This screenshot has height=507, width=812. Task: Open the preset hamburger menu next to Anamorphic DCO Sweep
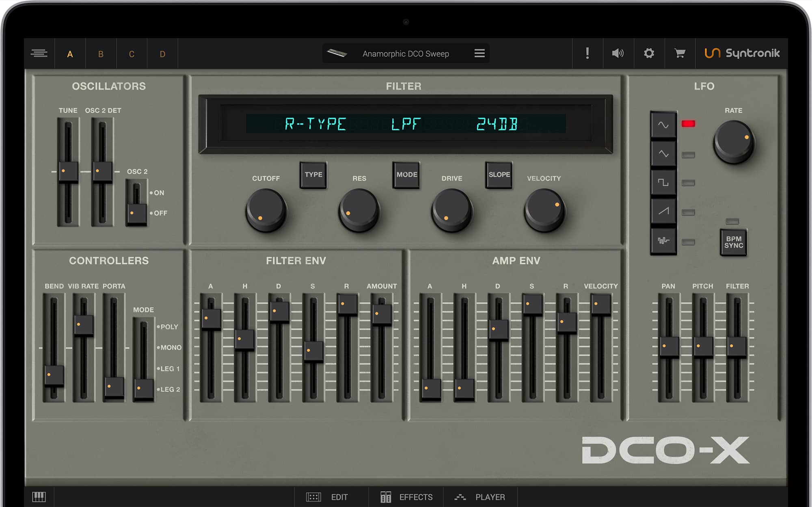[479, 54]
